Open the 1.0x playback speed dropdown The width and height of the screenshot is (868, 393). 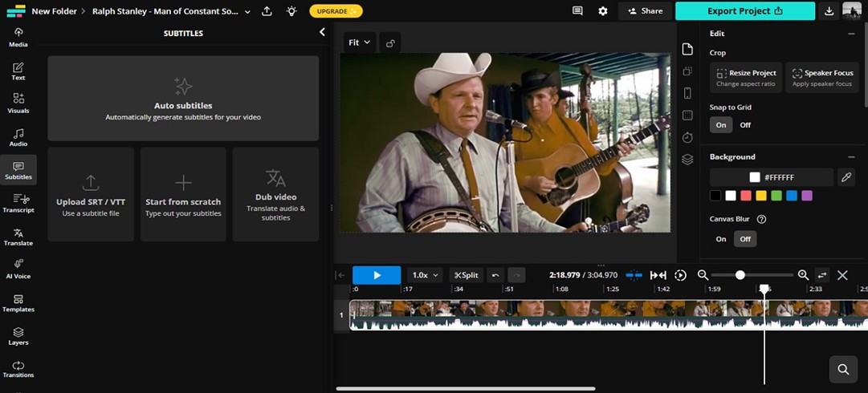[x=426, y=275]
